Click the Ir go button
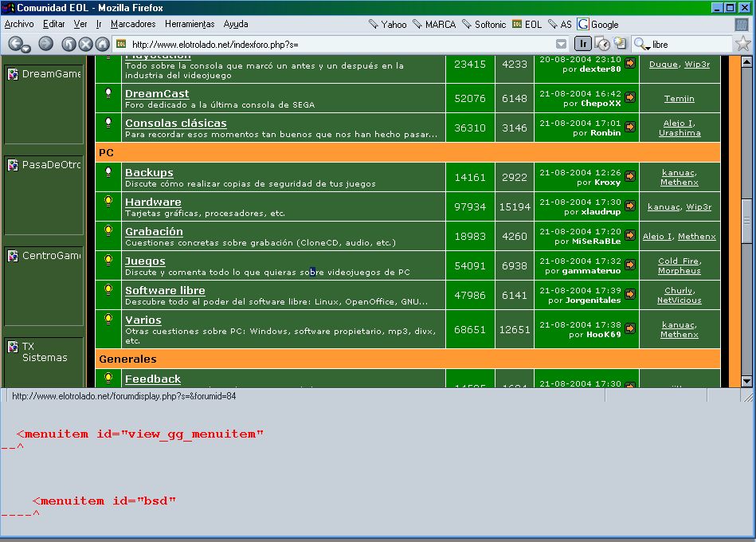The image size is (756, 542). (x=583, y=44)
